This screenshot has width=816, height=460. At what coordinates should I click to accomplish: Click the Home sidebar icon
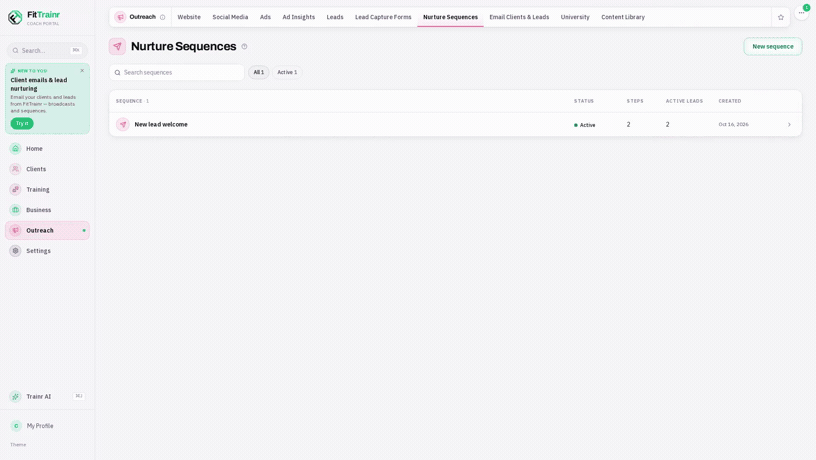tap(16, 149)
